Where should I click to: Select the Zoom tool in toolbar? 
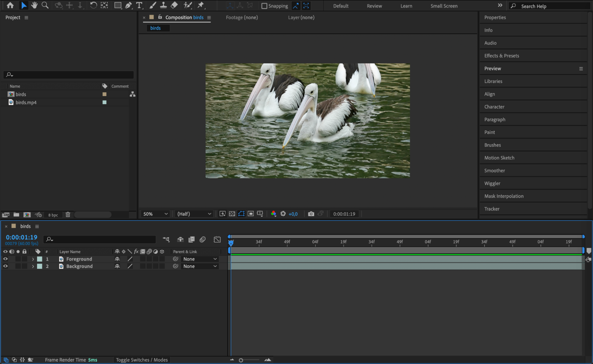pos(45,5)
